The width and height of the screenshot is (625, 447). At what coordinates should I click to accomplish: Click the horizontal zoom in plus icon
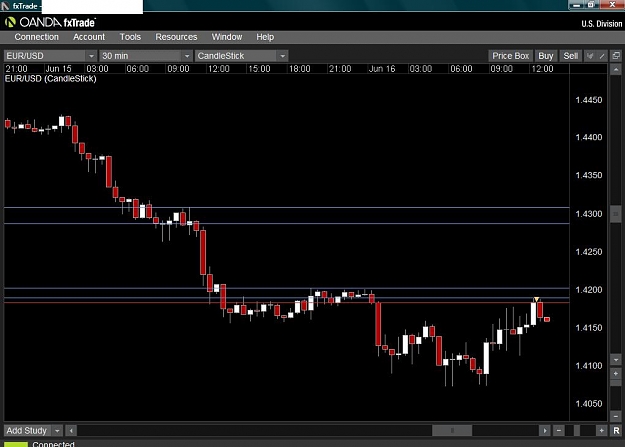pyautogui.click(x=601, y=431)
